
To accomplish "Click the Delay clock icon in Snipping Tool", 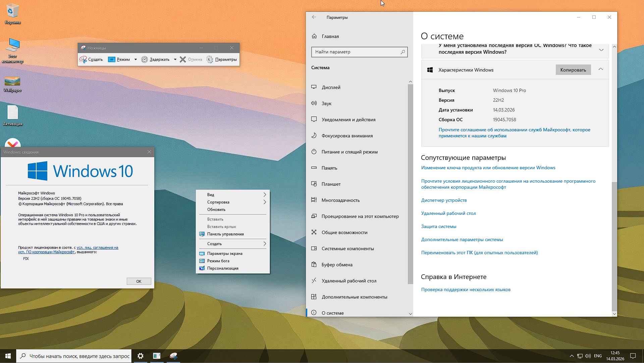I will tap(145, 59).
